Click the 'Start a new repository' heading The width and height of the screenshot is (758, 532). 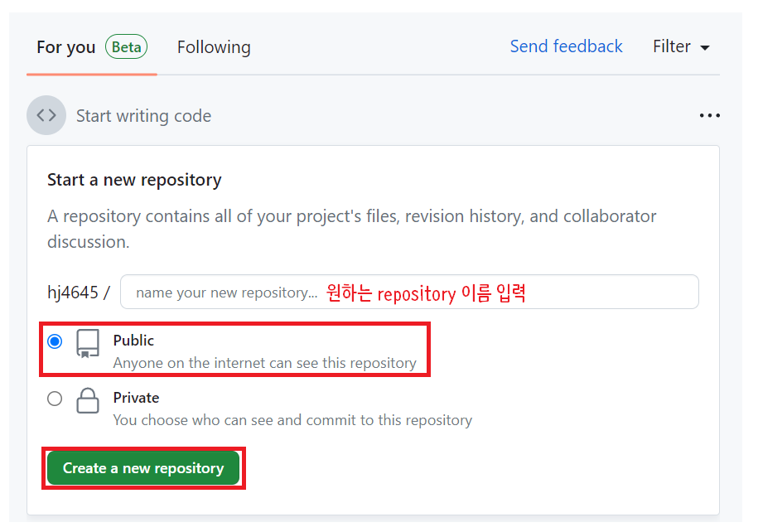[x=134, y=180]
